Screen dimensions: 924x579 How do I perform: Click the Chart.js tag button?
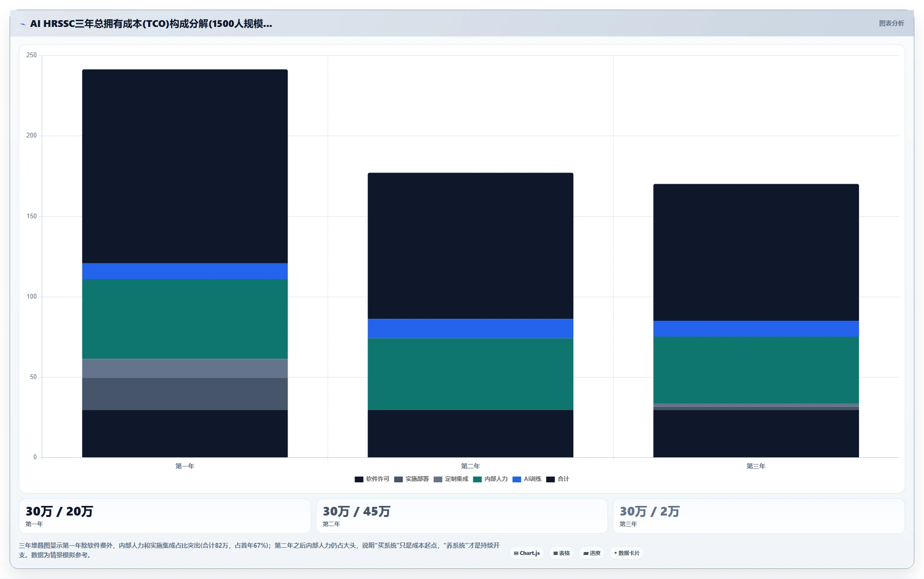(x=527, y=553)
